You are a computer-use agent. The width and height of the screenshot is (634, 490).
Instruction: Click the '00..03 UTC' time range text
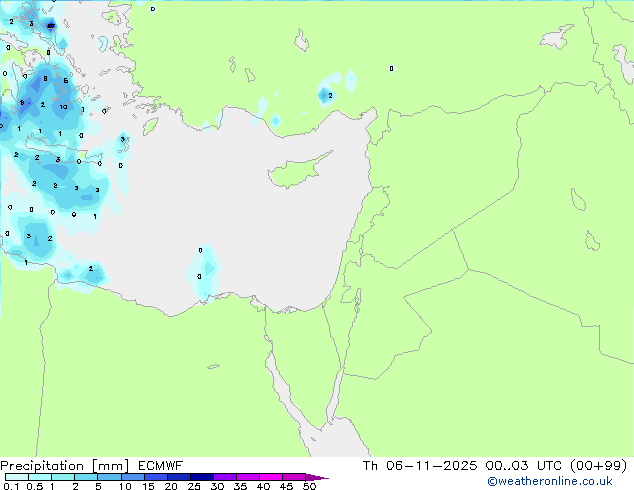coord(524,466)
